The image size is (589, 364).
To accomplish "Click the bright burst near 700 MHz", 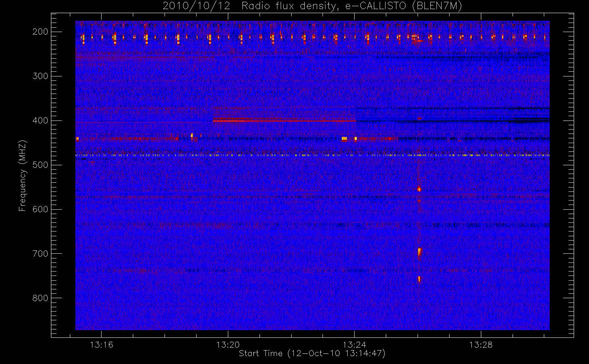I will 419,252.
